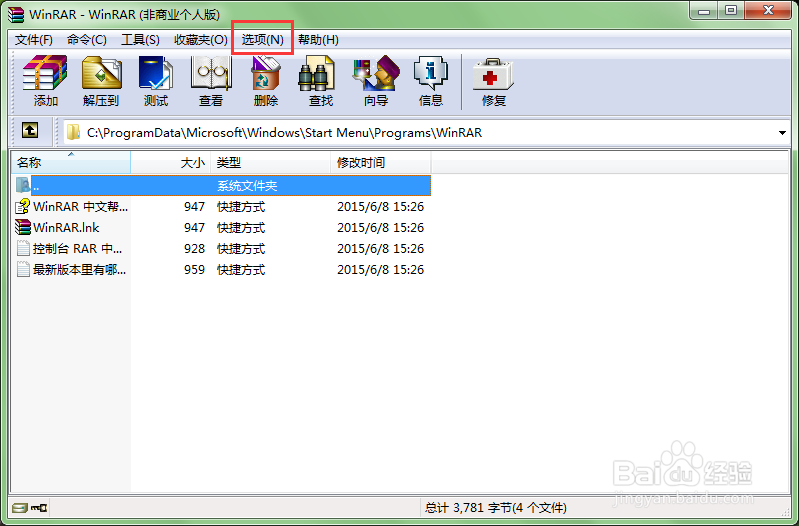Minimize the WinRAR window
Viewport: 799px width, 526px height.
pyautogui.click(x=704, y=11)
